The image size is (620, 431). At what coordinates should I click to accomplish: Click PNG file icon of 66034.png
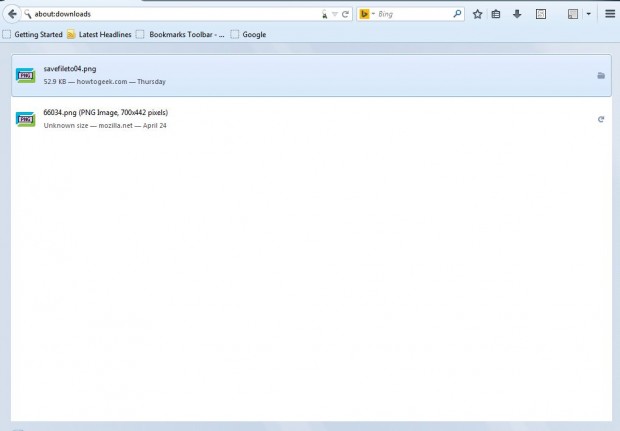click(26, 119)
